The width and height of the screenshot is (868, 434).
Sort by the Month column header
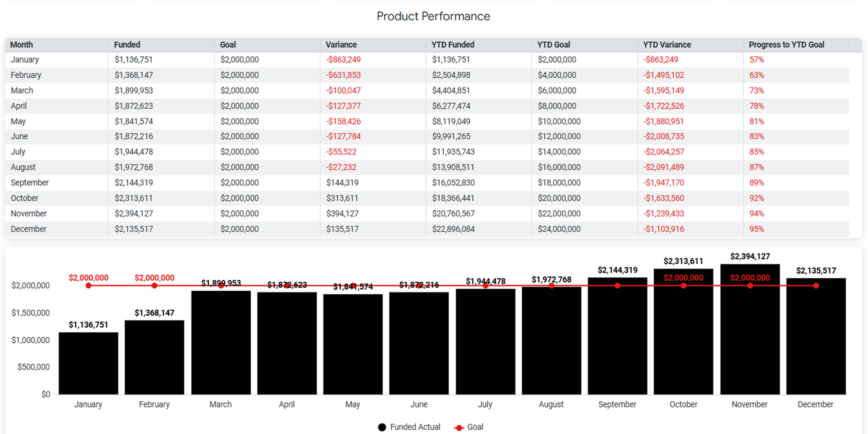coord(22,45)
